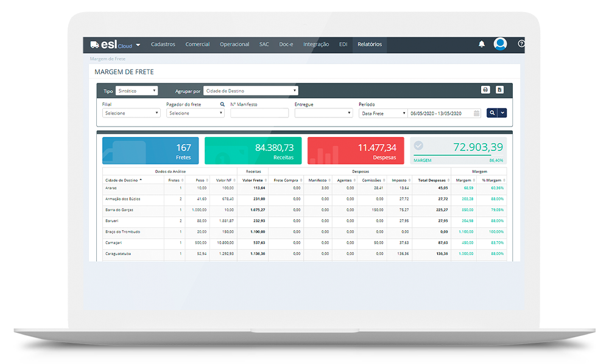Open the Cadastros menu
Image resolution: width=609 pixels, height=364 pixels.
click(x=163, y=44)
